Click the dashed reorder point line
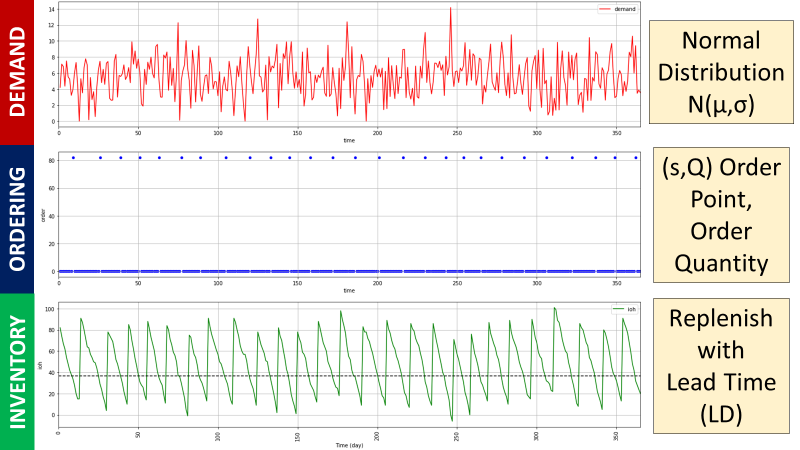The width and height of the screenshot is (800, 450). (x=300, y=376)
